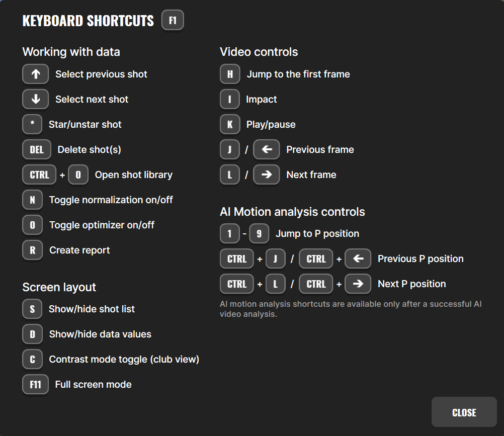Click the D key show/hide data values
504x436 pixels.
point(32,334)
